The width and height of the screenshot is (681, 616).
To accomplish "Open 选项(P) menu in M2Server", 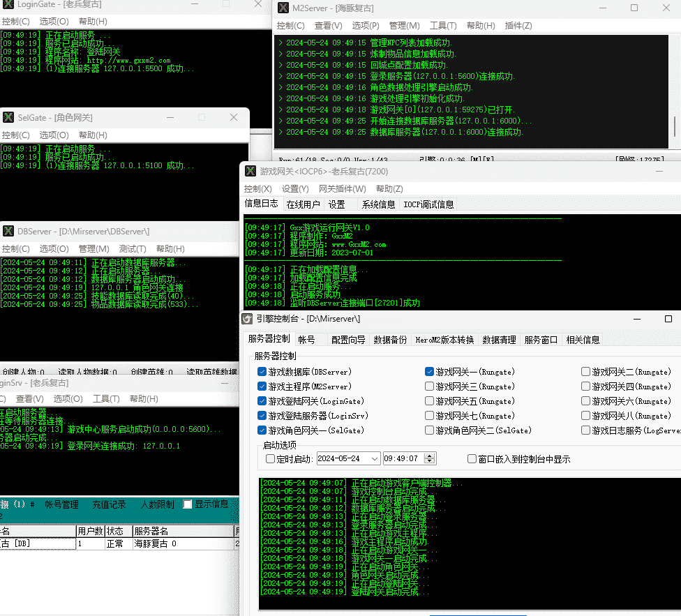I will [365, 26].
